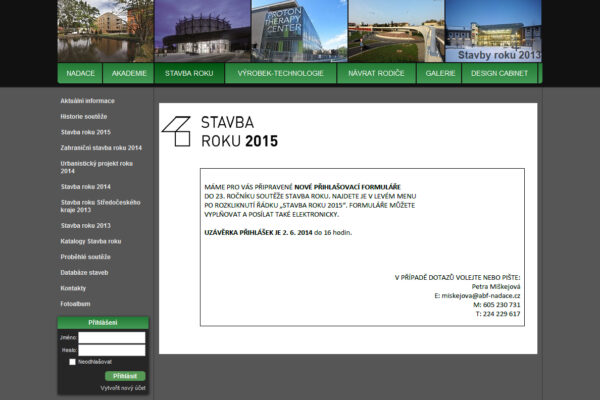Open Databáze staveb sidebar link

84,272
